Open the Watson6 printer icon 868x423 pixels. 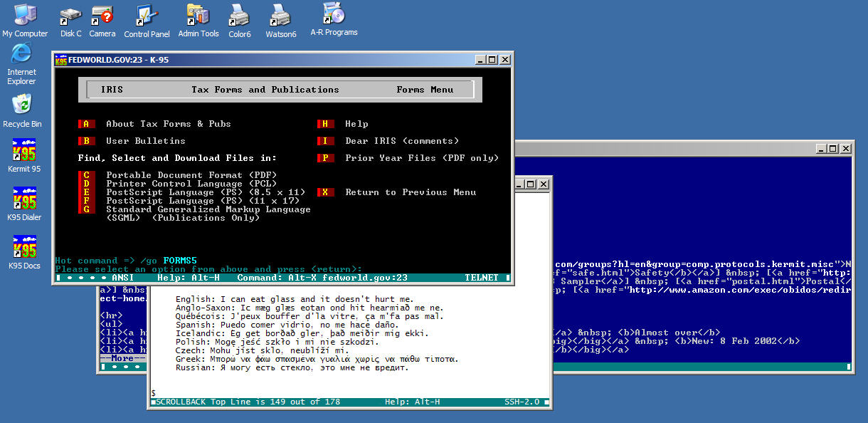click(280, 16)
